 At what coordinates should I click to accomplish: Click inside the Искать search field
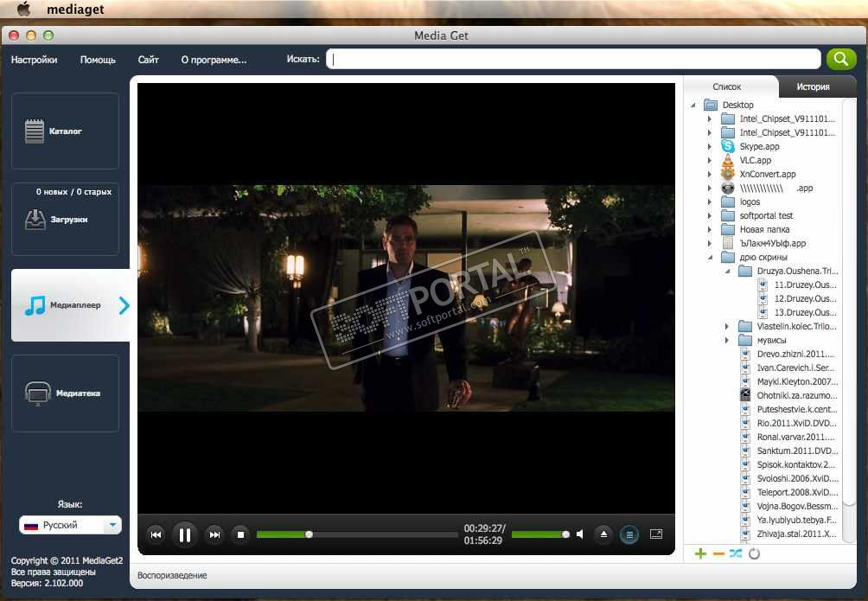[573, 59]
